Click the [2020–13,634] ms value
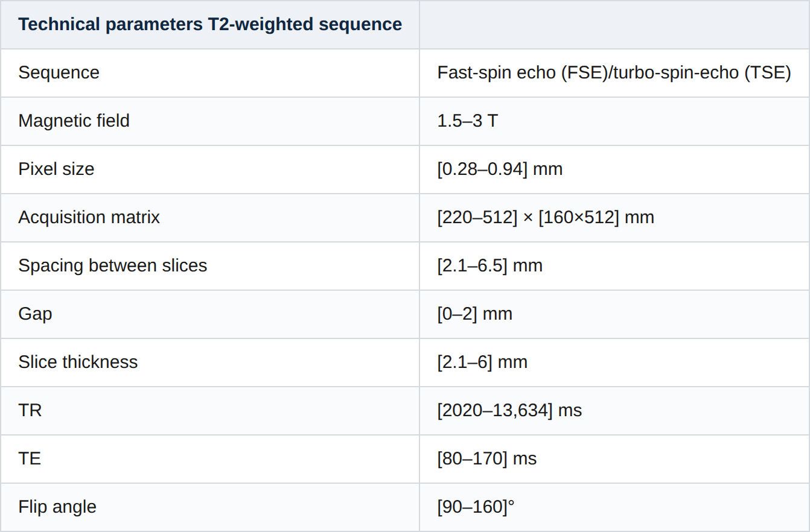810x532 pixels. 509,410
